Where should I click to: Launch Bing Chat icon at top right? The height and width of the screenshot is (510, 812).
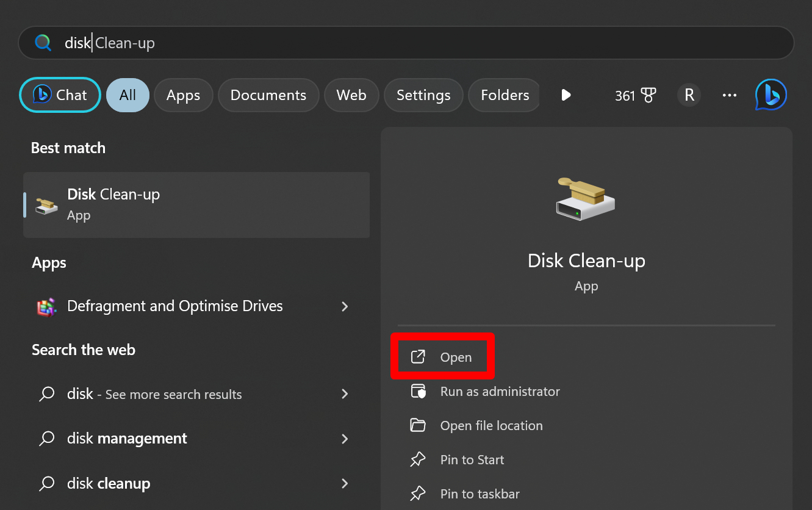pyautogui.click(x=771, y=95)
